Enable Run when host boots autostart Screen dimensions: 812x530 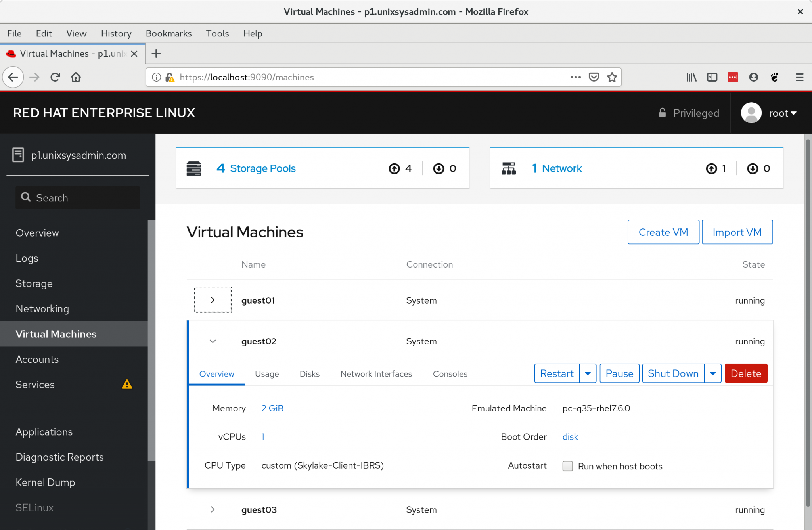(x=567, y=466)
